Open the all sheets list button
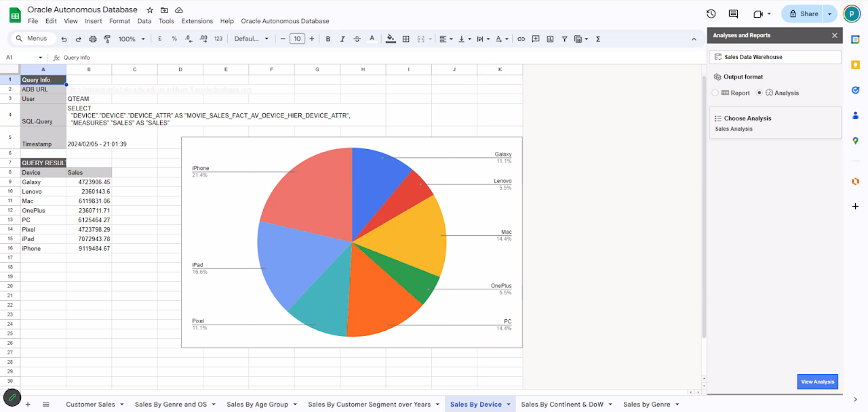Viewport: 868px width, 412px height. point(46,405)
